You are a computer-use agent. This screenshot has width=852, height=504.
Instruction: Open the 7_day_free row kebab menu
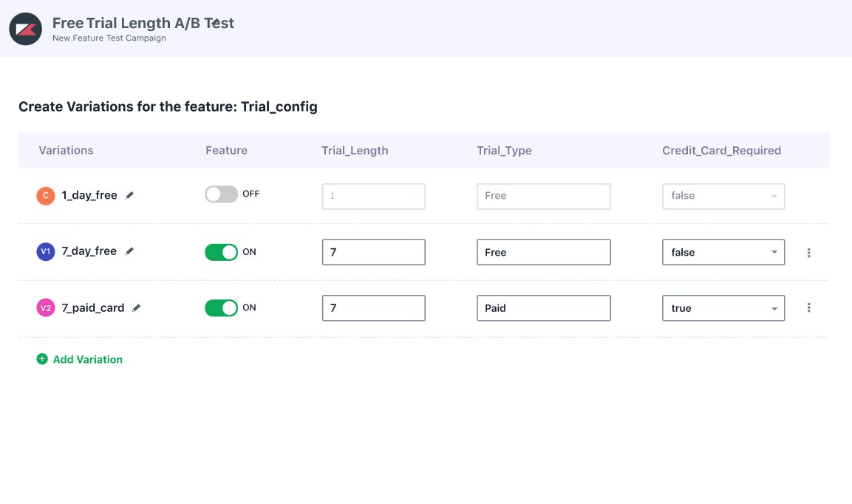(x=808, y=253)
